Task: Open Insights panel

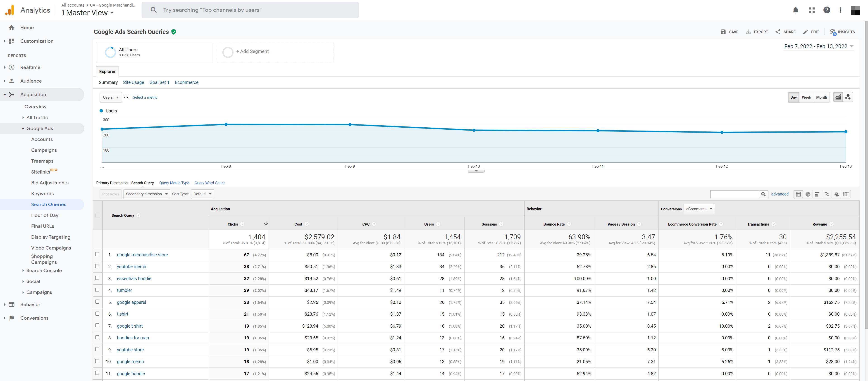Action: click(842, 32)
